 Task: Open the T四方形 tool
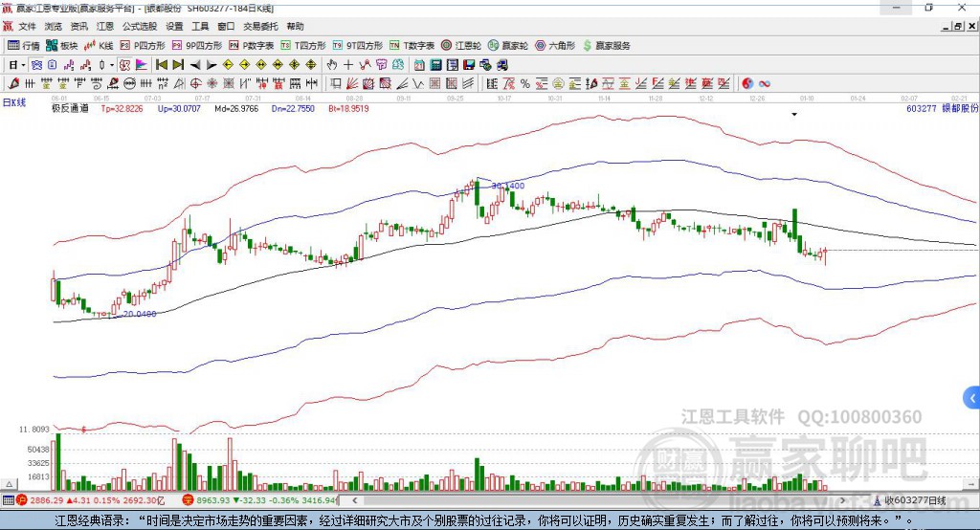pyautogui.click(x=303, y=46)
